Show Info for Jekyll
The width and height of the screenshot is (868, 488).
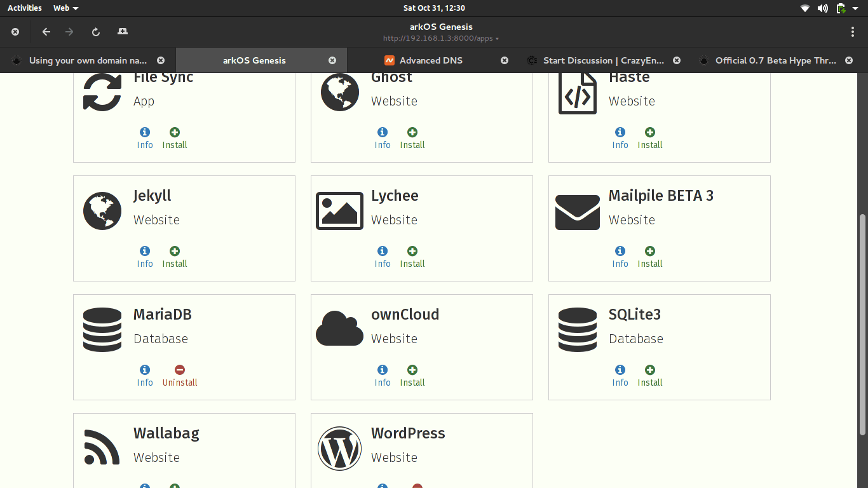pyautogui.click(x=145, y=257)
